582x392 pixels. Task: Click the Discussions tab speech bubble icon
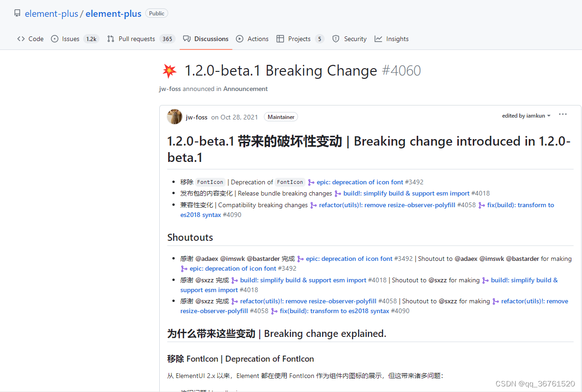pyautogui.click(x=187, y=39)
